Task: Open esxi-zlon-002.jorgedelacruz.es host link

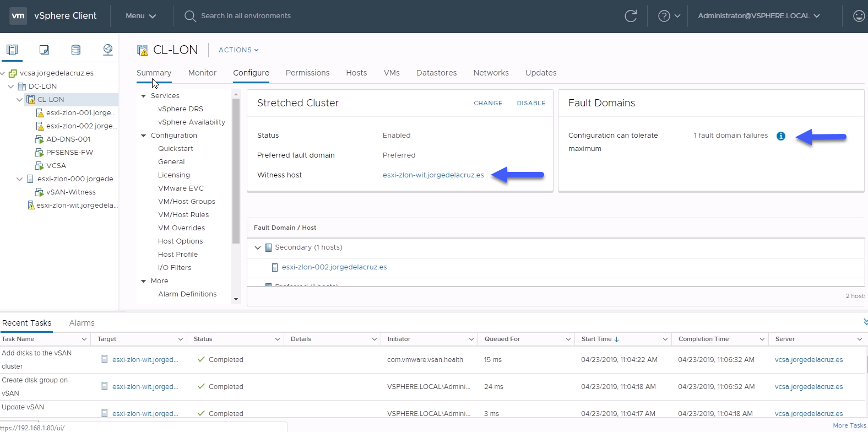Action: 334,267
